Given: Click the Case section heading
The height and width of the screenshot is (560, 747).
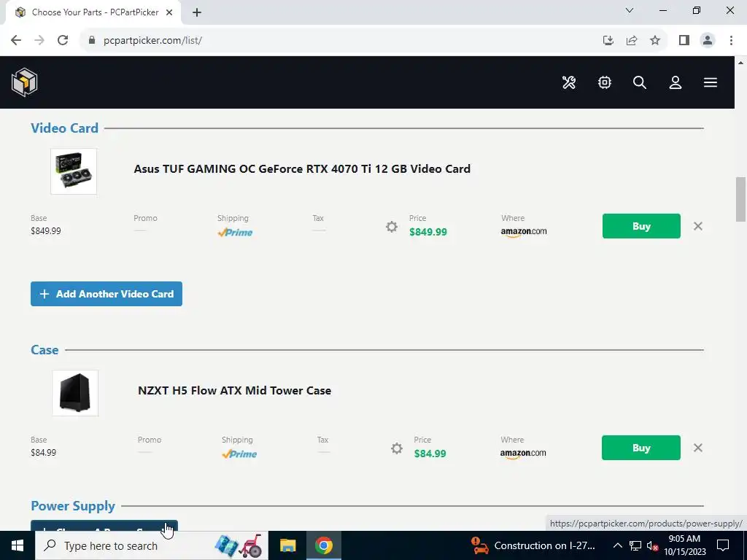Looking at the screenshot, I should 44,350.
